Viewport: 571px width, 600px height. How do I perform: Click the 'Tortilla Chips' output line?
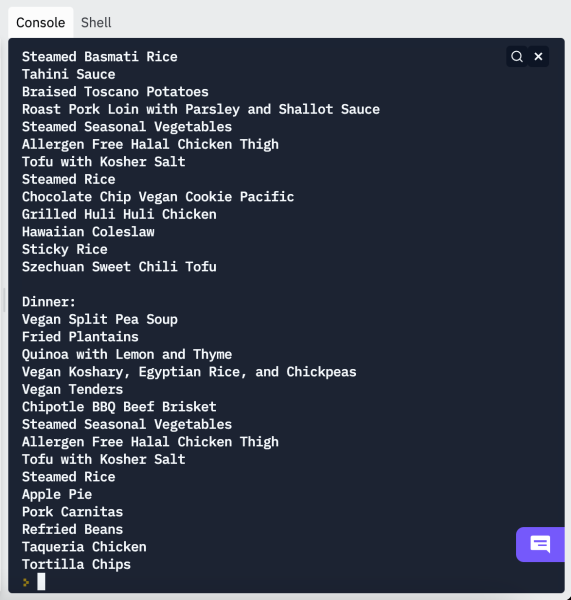[x=77, y=564]
